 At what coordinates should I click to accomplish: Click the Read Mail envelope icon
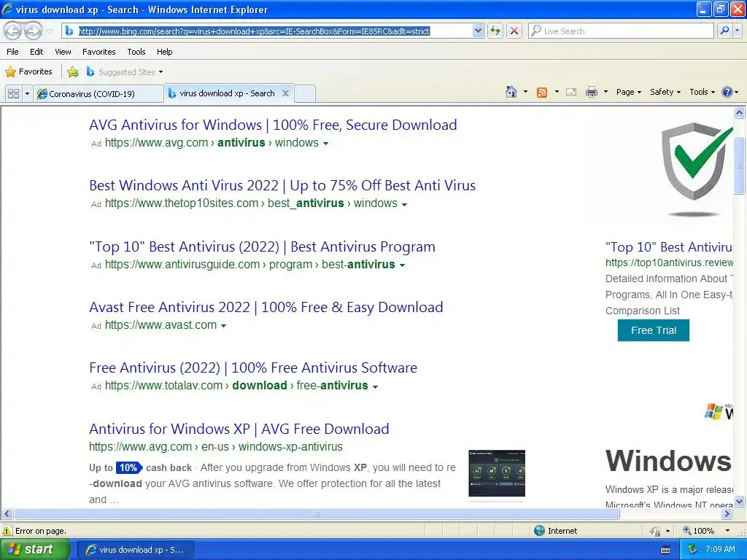pos(571,92)
